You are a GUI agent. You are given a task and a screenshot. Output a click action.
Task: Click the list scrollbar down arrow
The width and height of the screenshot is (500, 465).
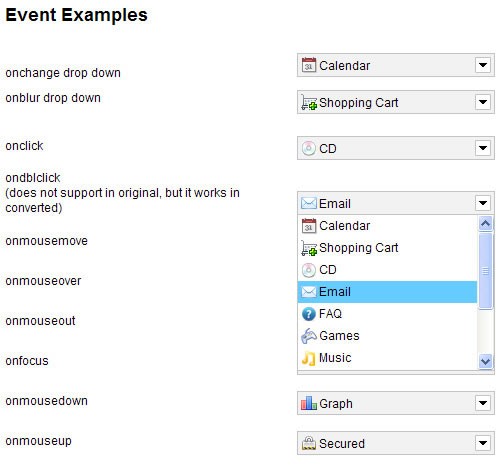485,361
